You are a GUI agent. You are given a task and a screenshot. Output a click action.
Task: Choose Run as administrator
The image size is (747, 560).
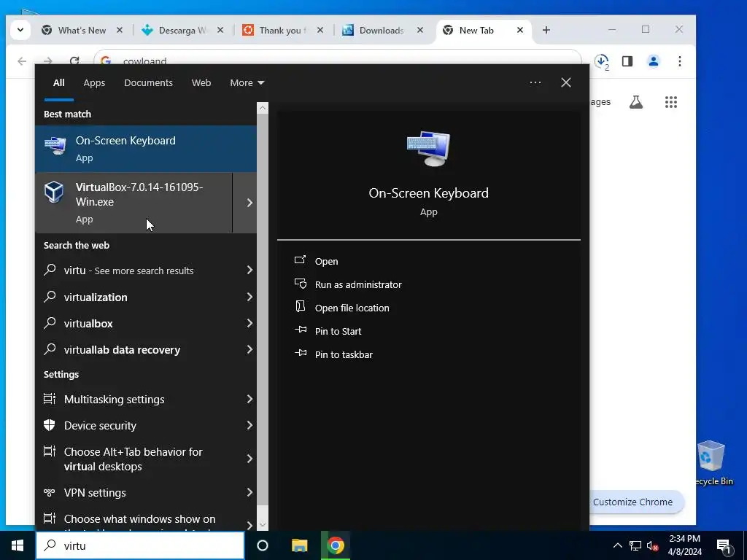[358, 285]
